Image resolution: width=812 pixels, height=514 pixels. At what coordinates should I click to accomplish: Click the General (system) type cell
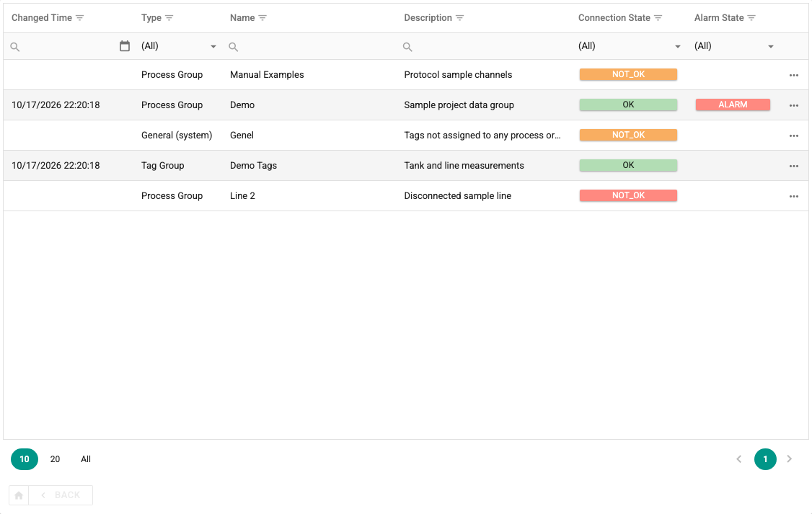click(177, 135)
